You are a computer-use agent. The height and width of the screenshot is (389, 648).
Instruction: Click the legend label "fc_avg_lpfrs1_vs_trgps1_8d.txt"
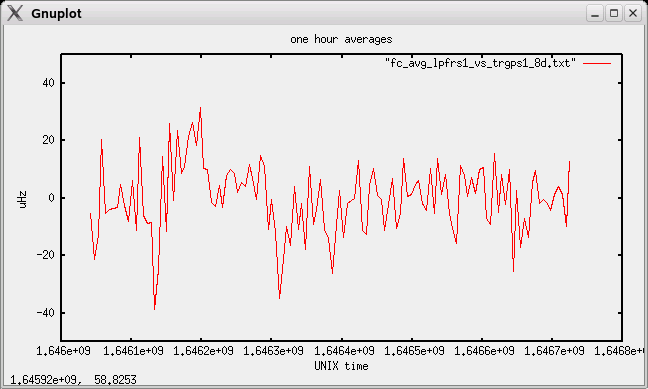[x=480, y=63]
